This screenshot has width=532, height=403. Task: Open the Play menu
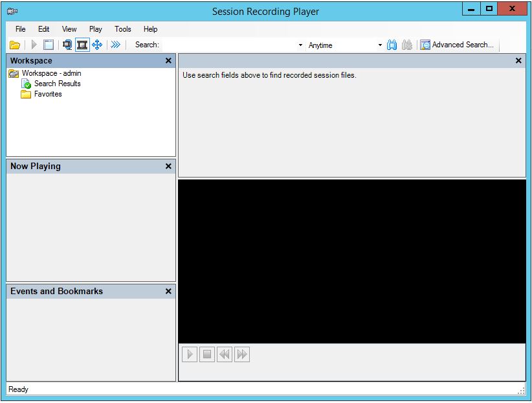point(95,29)
